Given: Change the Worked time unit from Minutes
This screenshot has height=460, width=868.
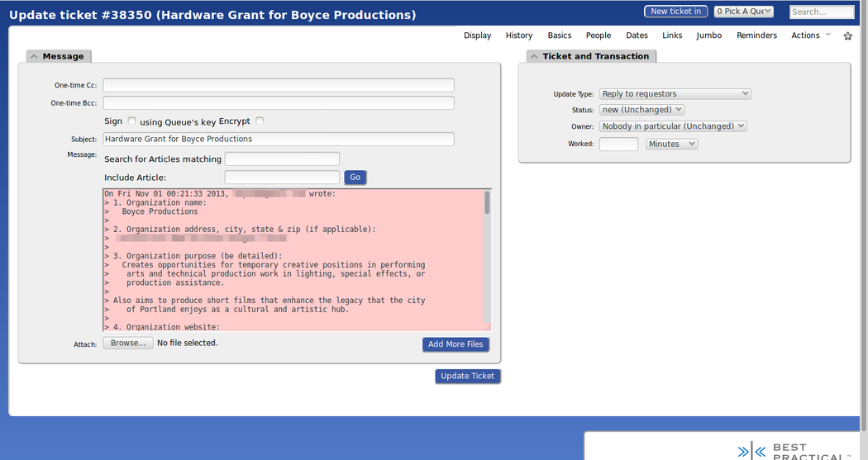Looking at the screenshot, I should pyautogui.click(x=671, y=144).
